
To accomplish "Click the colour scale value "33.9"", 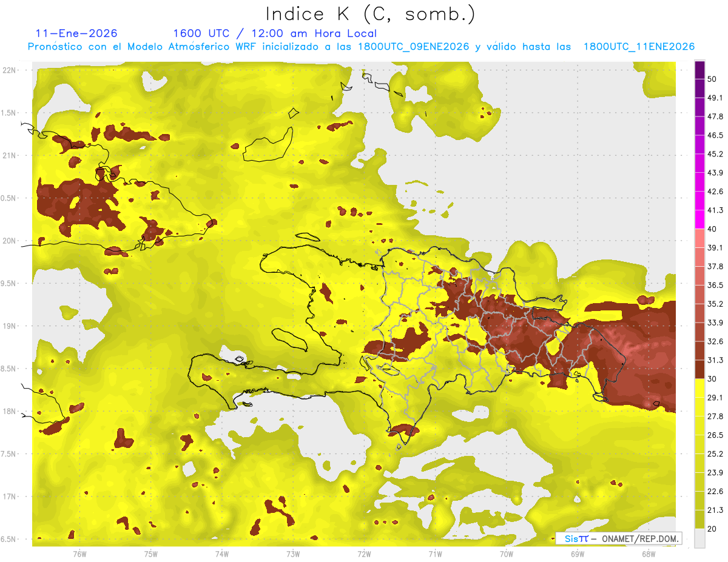I will point(715,323).
